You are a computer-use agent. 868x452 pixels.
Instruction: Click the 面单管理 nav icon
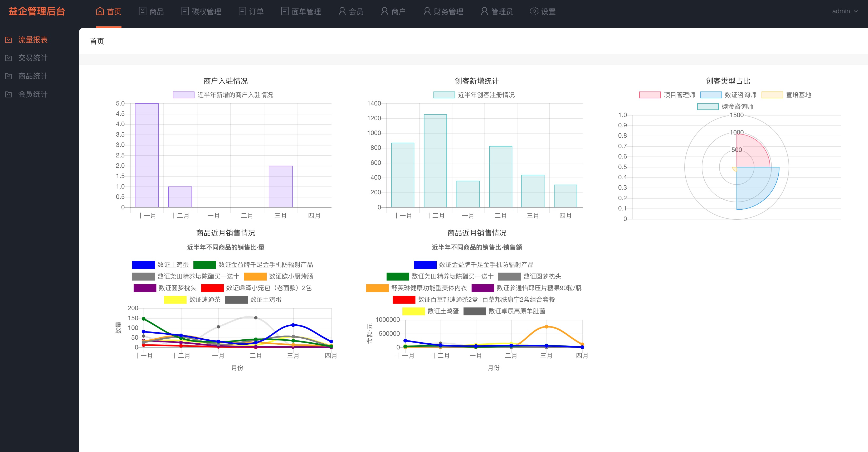click(x=285, y=11)
